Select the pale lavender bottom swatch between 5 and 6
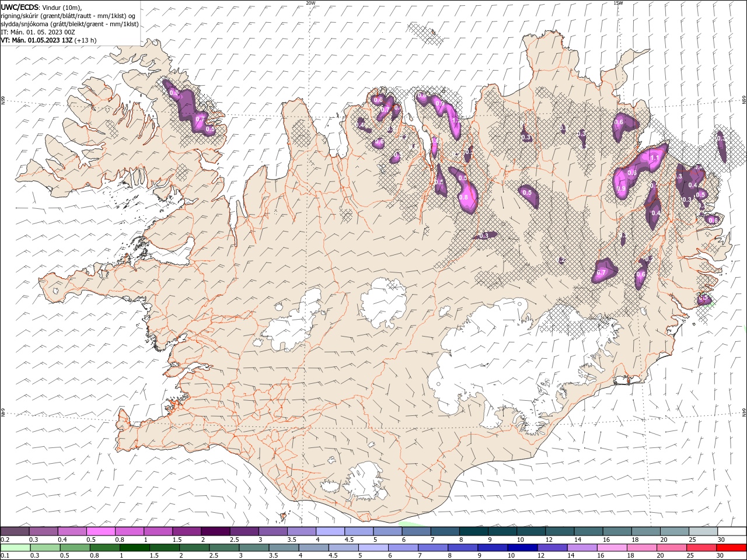This screenshot has height=560, width=747. [x=373, y=548]
